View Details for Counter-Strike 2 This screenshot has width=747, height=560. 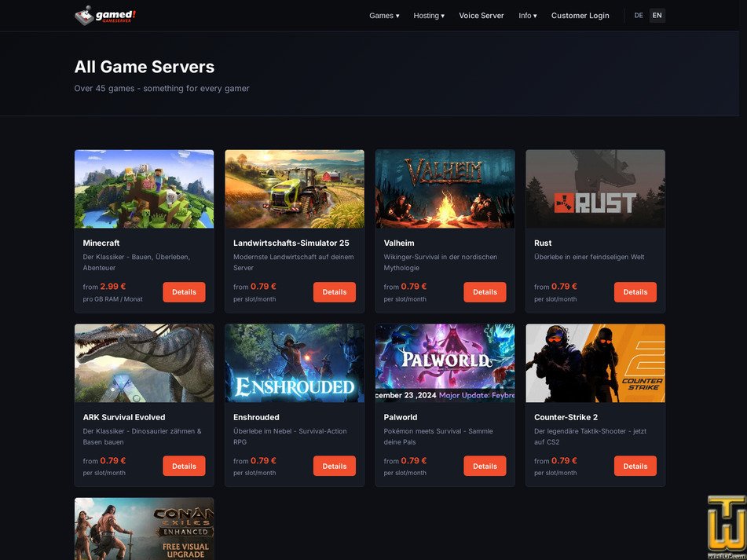coord(635,466)
